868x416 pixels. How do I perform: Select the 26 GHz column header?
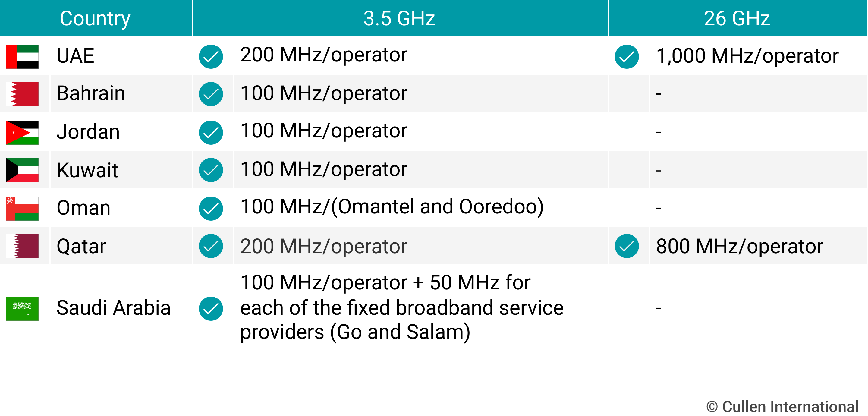(737, 18)
